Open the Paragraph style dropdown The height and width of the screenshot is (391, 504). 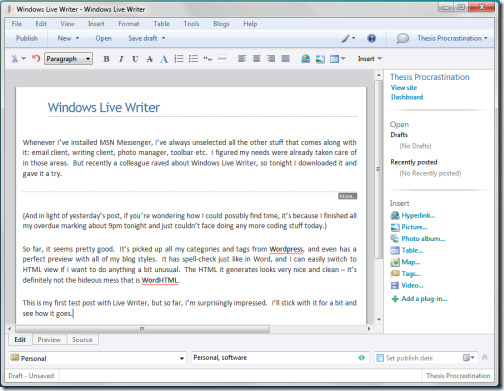68,59
